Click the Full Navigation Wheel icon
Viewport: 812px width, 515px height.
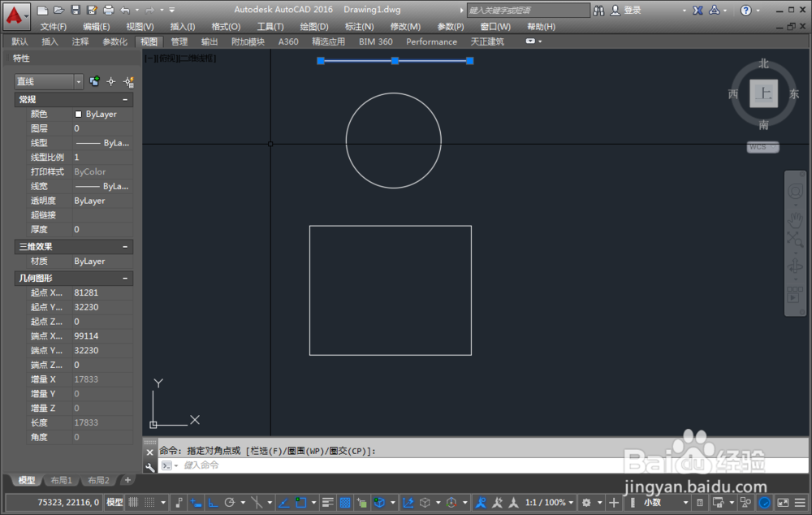click(x=796, y=191)
